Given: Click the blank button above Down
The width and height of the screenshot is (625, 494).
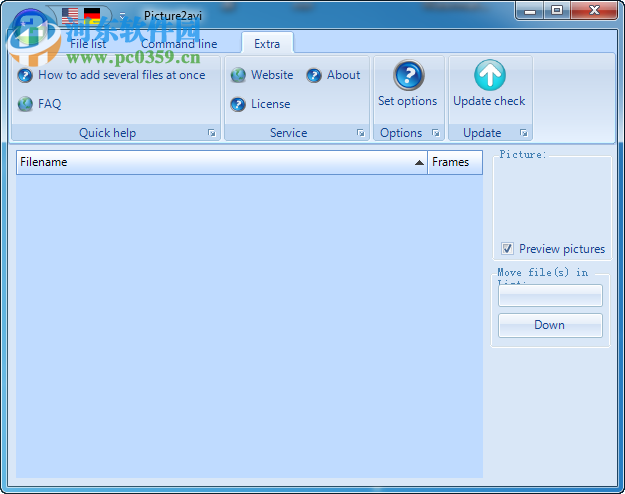Looking at the screenshot, I should (550, 295).
